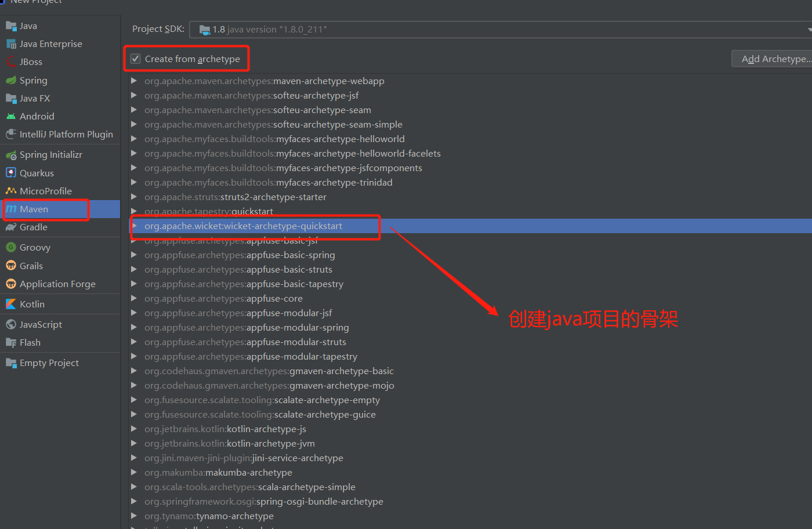
Task: Expand appfuse-basic-spring arrow
Action: pyautogui.click(x=134, y=255)
